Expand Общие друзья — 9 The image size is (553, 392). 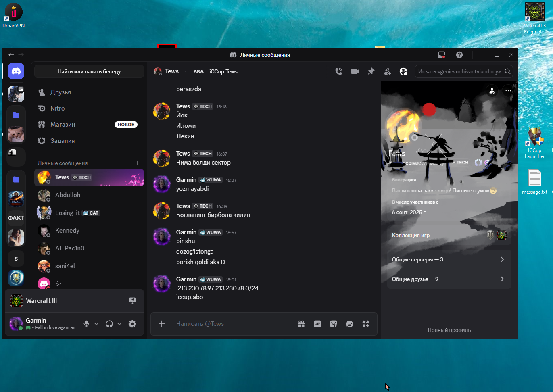[x=449, y=279]
